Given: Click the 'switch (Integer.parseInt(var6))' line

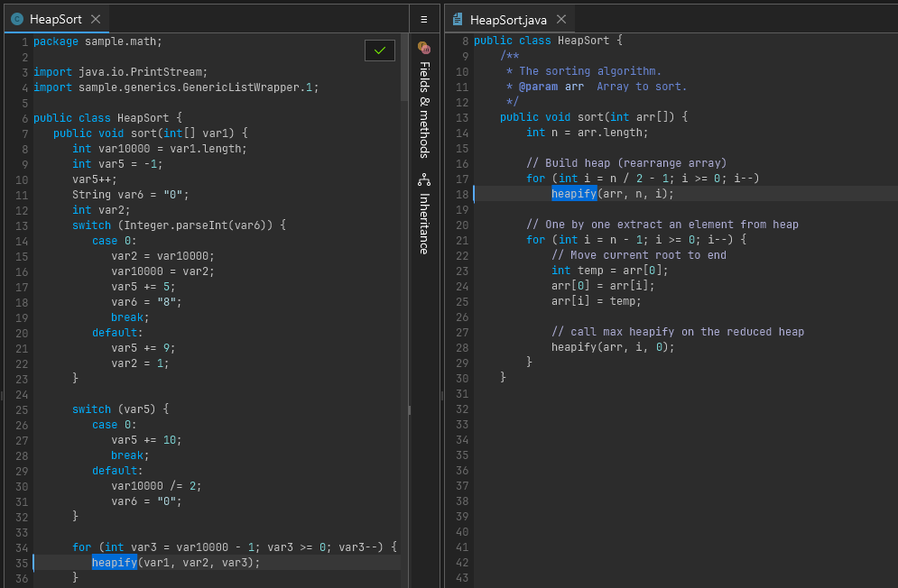Looking at the screenshot, I should (x=179, y=225).
